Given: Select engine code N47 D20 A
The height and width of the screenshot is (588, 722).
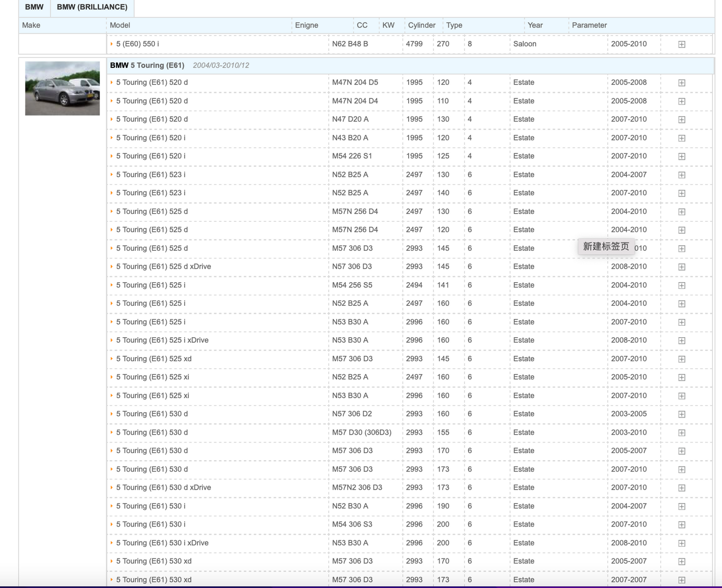Looking at the screenshot, I should coord(350,119).
